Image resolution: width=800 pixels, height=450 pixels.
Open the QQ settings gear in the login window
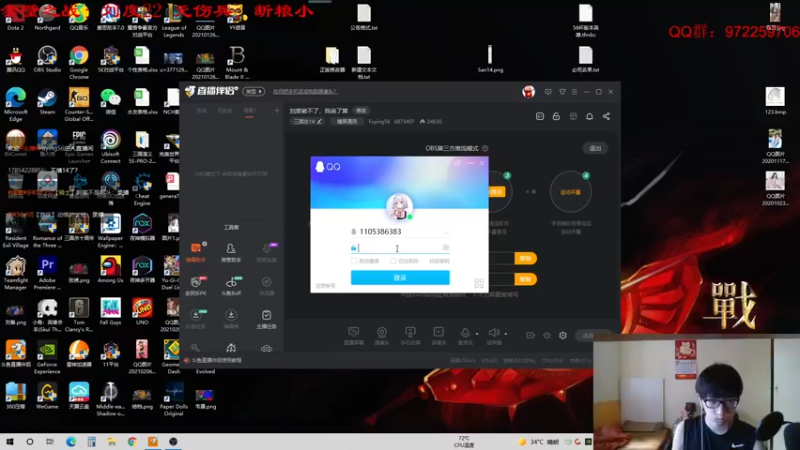457,163
